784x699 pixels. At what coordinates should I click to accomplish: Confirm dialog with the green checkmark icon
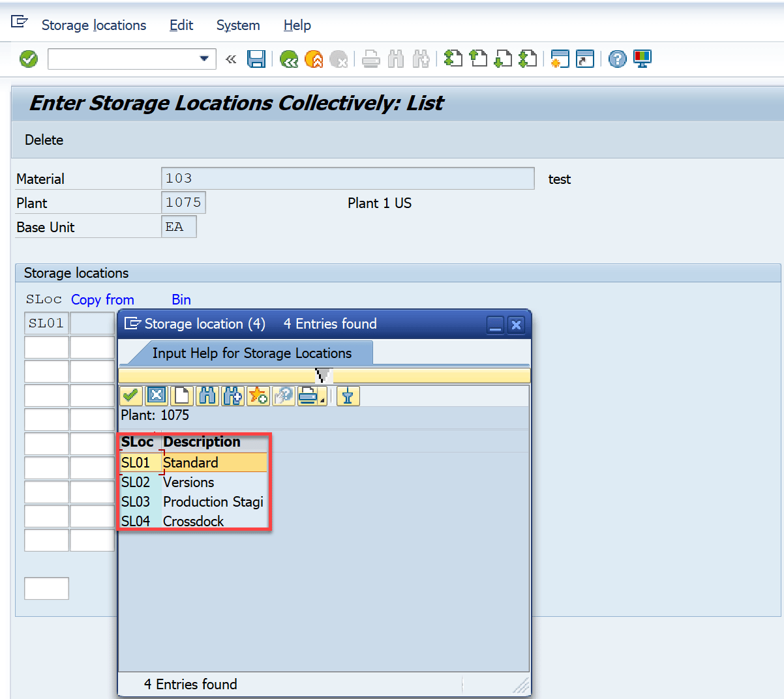coord(130,396)
